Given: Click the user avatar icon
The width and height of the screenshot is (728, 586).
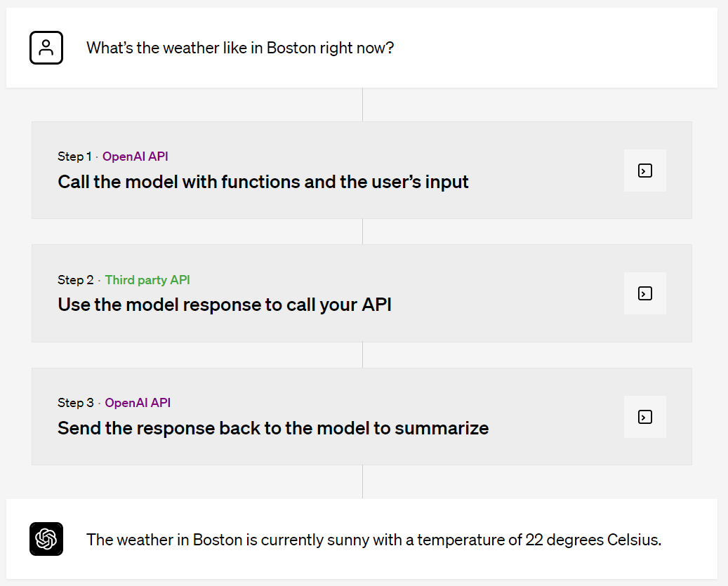Looking at the screenshot, I should [46, 48].
